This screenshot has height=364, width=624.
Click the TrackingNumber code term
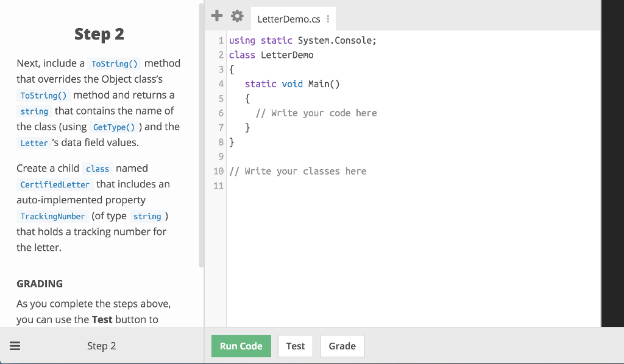[x=52, y=217]
